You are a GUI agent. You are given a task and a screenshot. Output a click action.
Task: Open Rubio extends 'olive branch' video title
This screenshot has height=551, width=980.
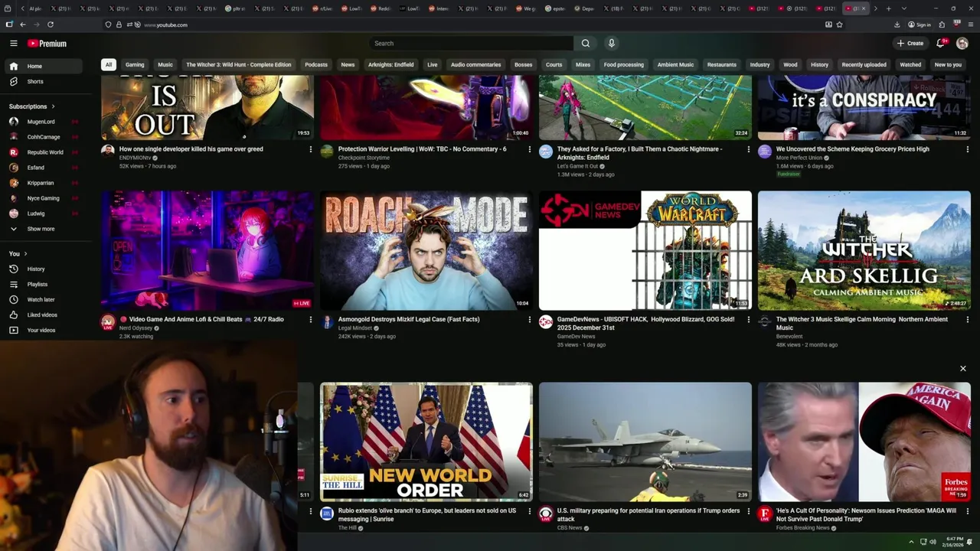click(x=429, y=515)
